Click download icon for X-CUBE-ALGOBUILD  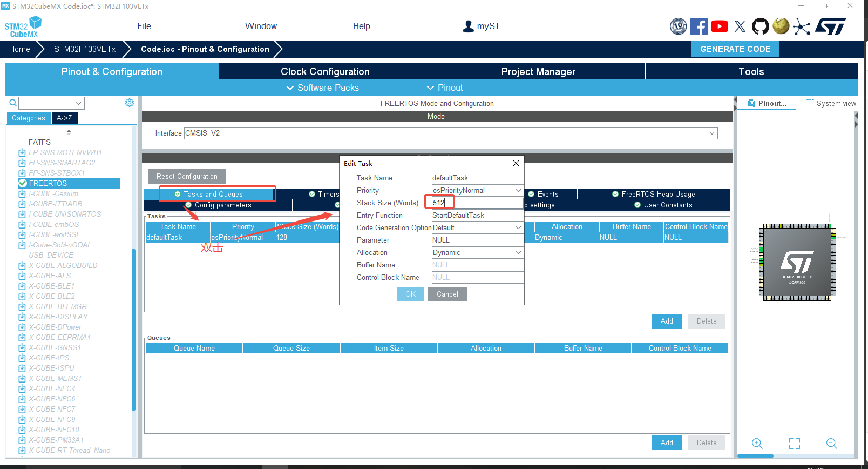22,265
